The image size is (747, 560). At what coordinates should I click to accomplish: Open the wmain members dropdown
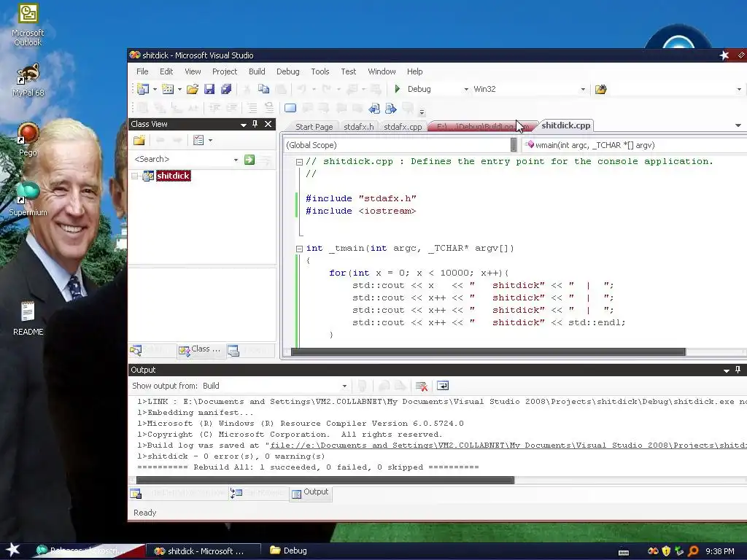coord(635,145)
